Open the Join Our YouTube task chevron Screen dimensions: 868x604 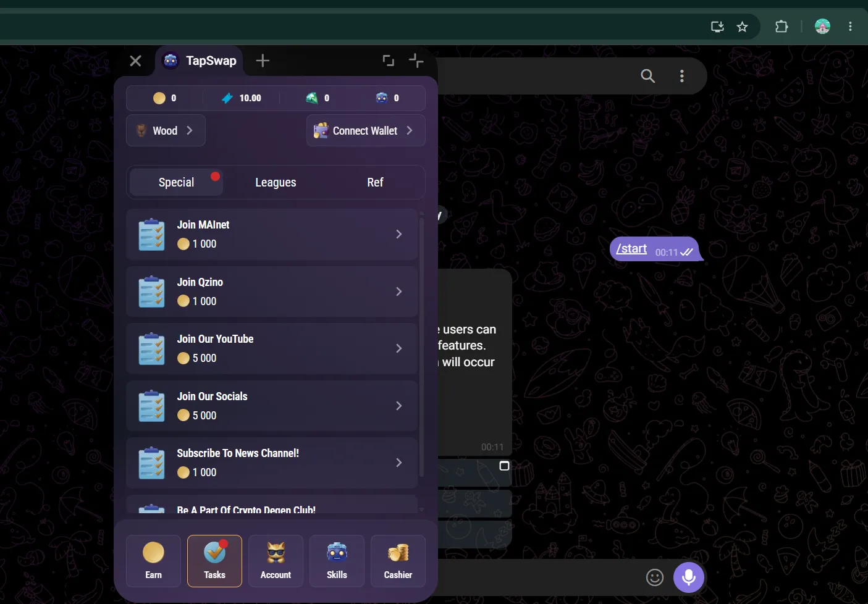pyautogui.click(x=399, y=348)
